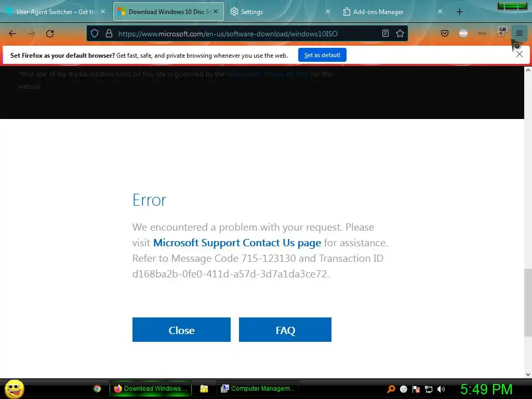Show site security padlock info
The image size is (532, 399).
tap(109, 33)
